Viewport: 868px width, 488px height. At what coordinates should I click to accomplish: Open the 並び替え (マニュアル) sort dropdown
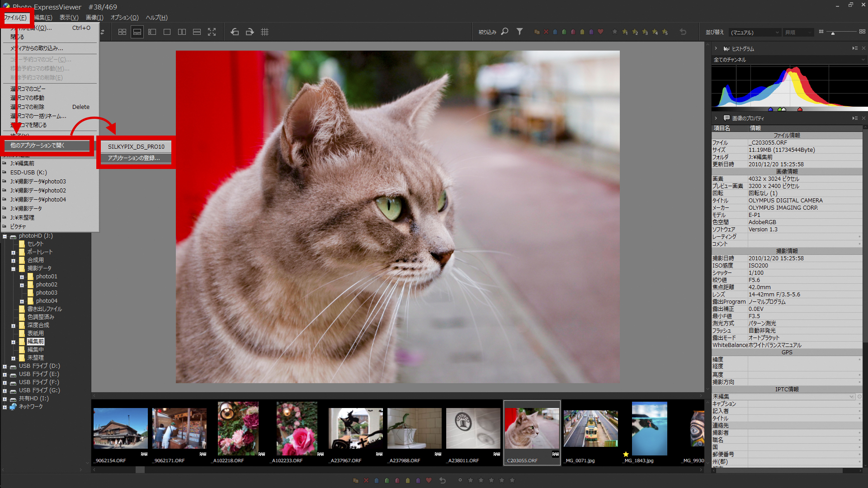[x=755, y=33]
